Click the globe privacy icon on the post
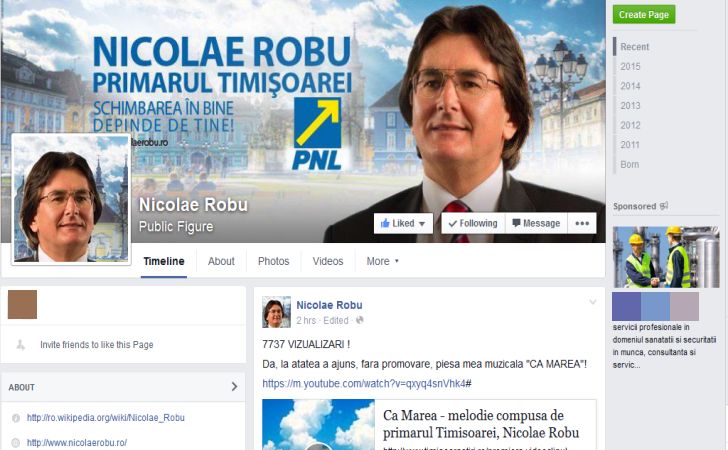728x450 pixels. (359, 320)
